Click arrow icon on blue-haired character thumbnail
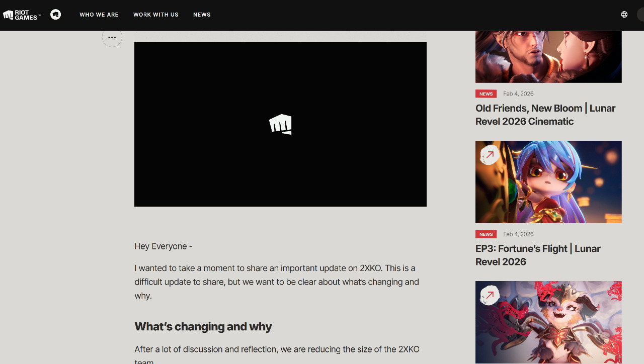The image size is (644, 364). (490, 155)
